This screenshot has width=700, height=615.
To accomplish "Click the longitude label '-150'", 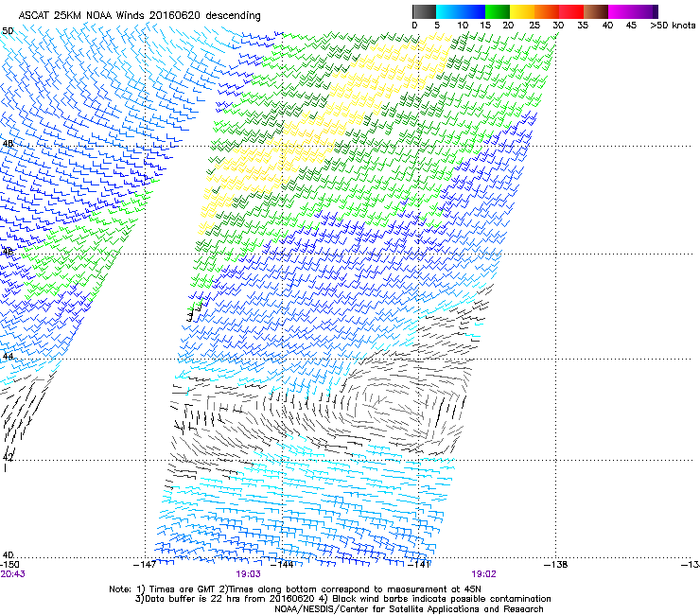I will click(9, 565).
